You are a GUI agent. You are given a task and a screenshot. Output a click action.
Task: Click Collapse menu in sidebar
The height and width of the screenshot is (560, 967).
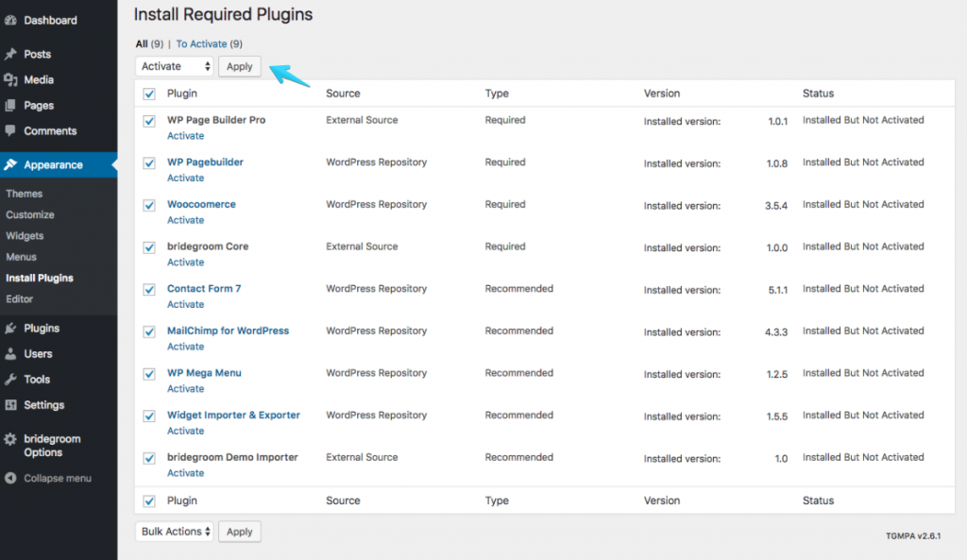click(58, 478)
